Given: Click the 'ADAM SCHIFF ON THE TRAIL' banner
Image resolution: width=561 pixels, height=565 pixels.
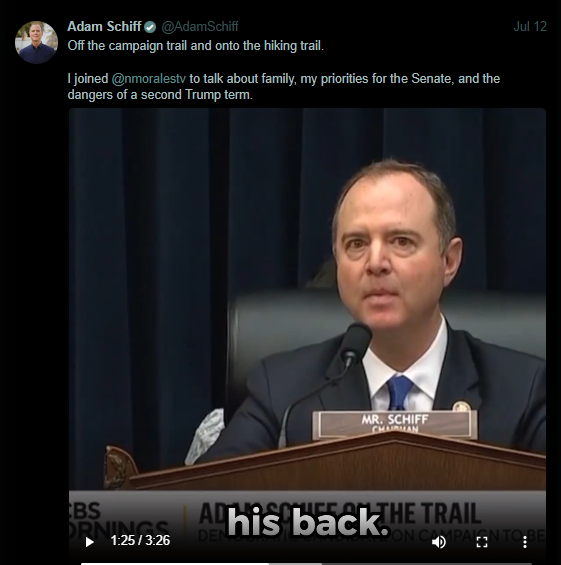Looking at the screenshot, I should click(x=340, y=513).
